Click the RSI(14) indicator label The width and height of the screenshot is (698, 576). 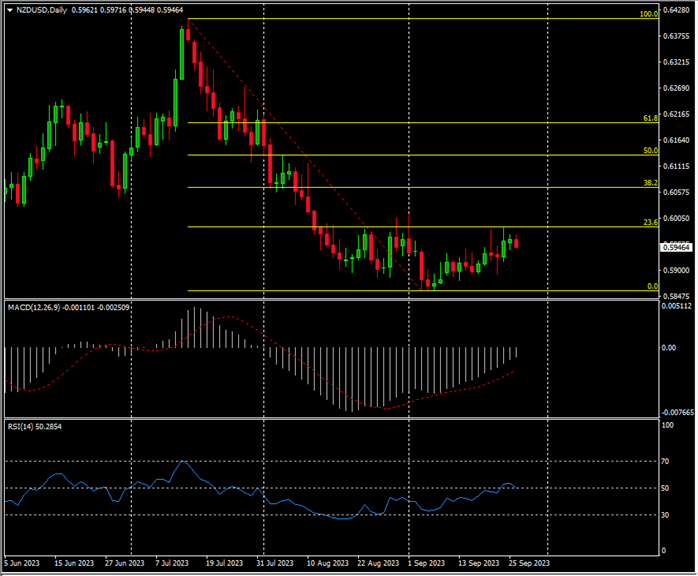point(21,427)
